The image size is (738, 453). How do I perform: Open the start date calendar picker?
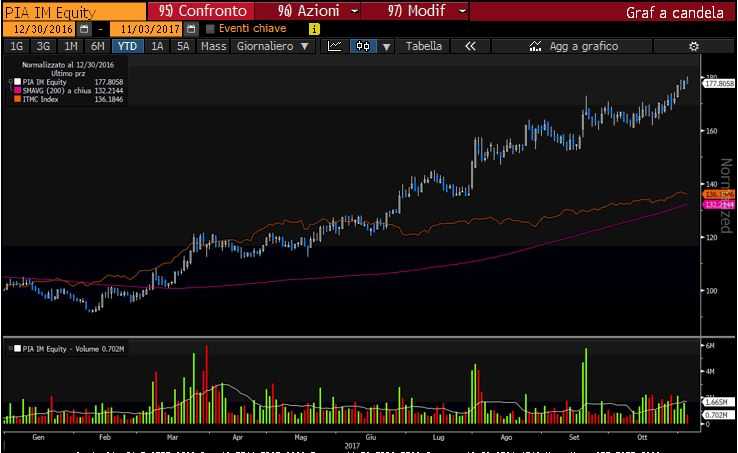83,29
